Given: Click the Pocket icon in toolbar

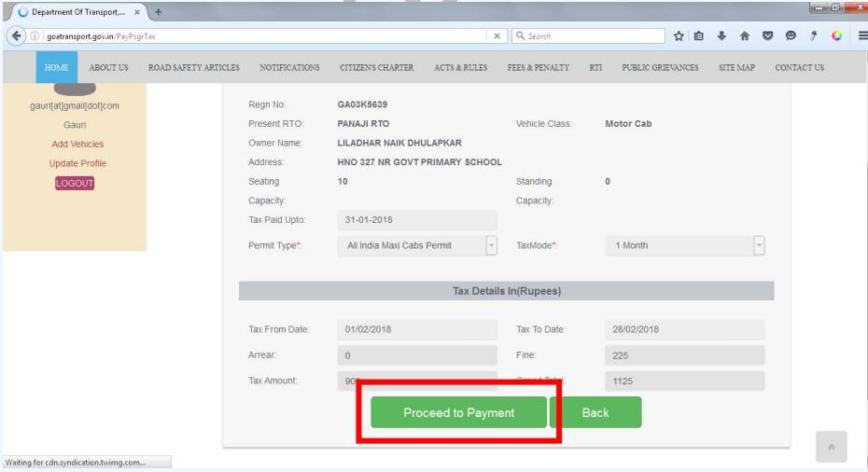Looking at the screenshot, I should pos(767,36).
